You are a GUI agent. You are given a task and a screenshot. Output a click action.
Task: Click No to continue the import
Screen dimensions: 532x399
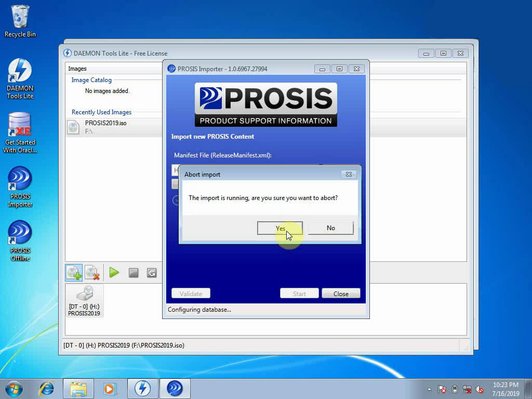(x=330, y=228)
